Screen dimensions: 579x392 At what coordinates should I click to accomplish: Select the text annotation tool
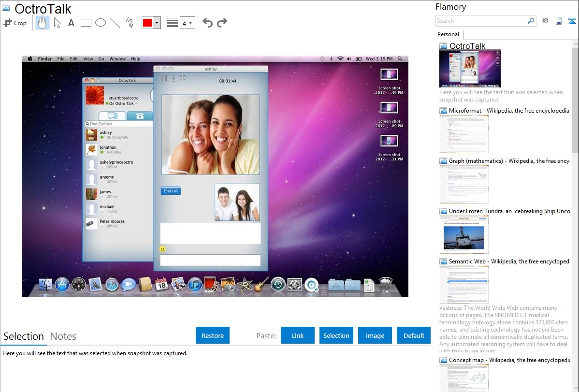click(x=71, y=23)
